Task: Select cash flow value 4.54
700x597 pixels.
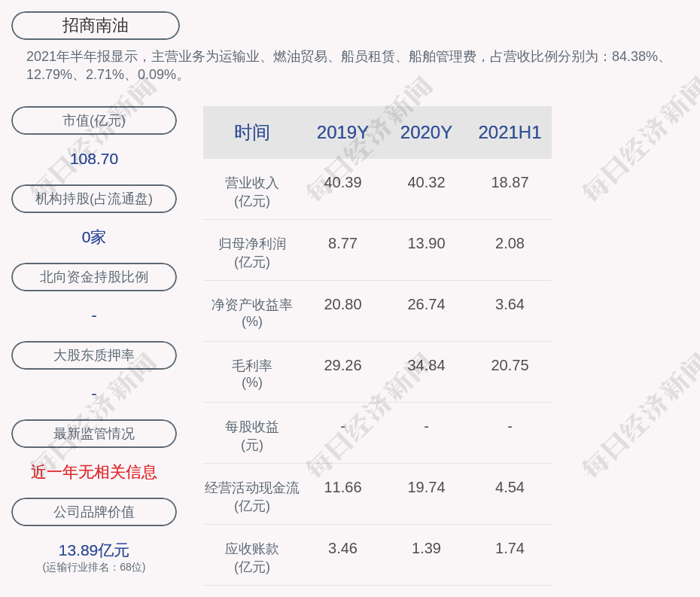Action: [510, 487]
